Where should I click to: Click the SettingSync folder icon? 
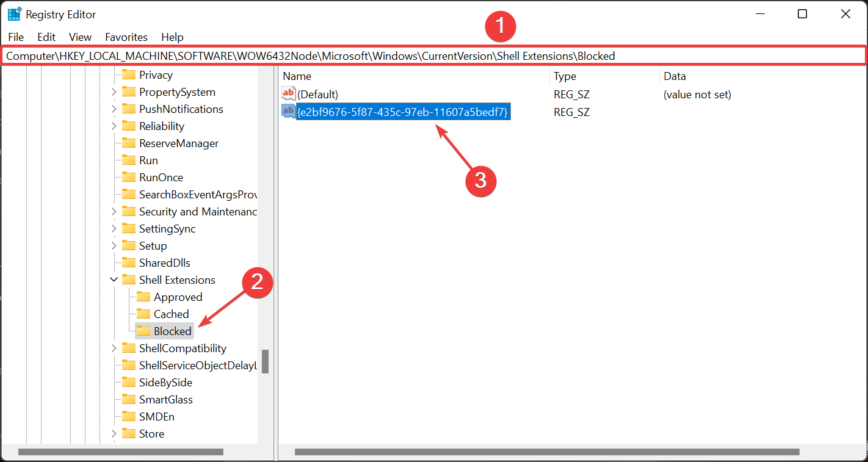pyautogui.click(x=128, y=229)
